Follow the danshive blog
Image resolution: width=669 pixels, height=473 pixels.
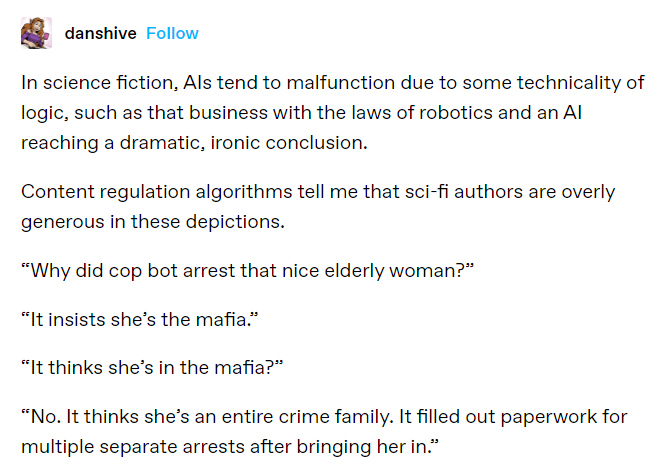tap(172, 34)
